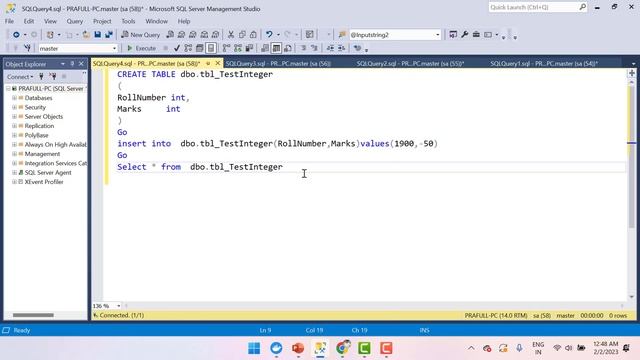
Task: Switch output to Results to Text
Action: click(265, 48)
